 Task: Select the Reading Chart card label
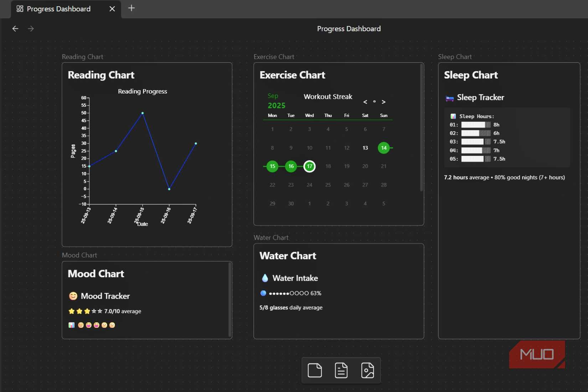pyautogui.click(x=82, y=57)
